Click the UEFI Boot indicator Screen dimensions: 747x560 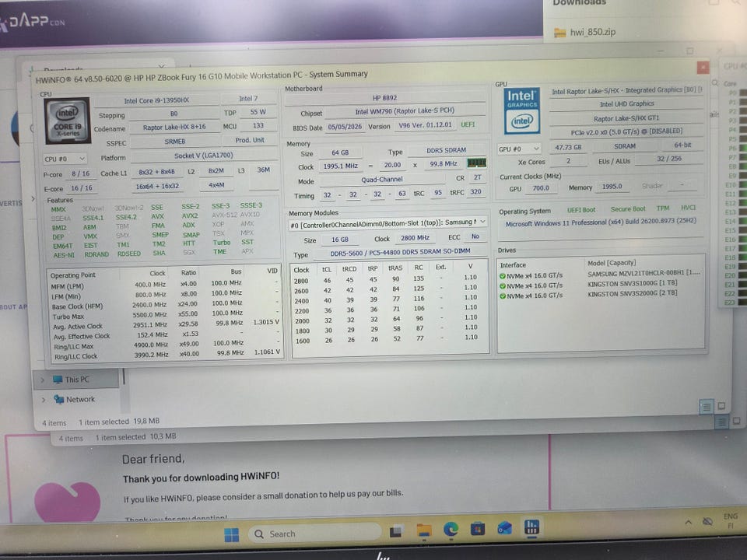[x=581, y=209]
